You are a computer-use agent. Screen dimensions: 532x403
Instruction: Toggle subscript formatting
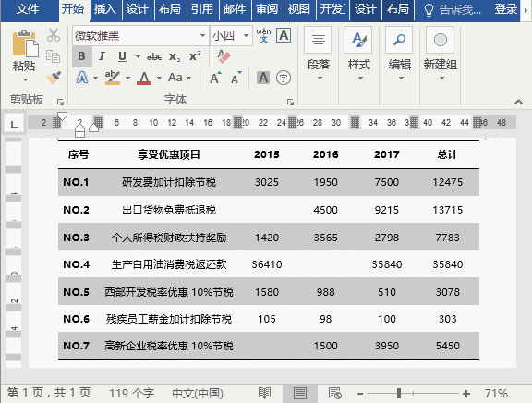(x=175, y=56)
